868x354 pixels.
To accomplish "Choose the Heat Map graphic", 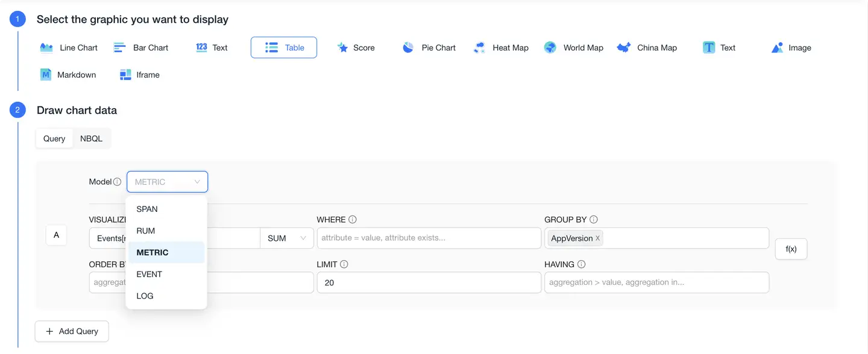I will coord(501,48).
